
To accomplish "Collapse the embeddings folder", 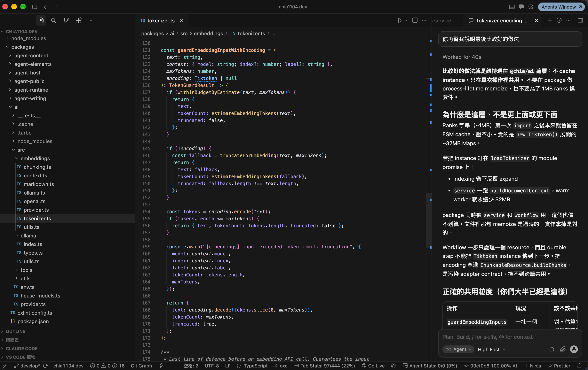I will pos(35,158).
